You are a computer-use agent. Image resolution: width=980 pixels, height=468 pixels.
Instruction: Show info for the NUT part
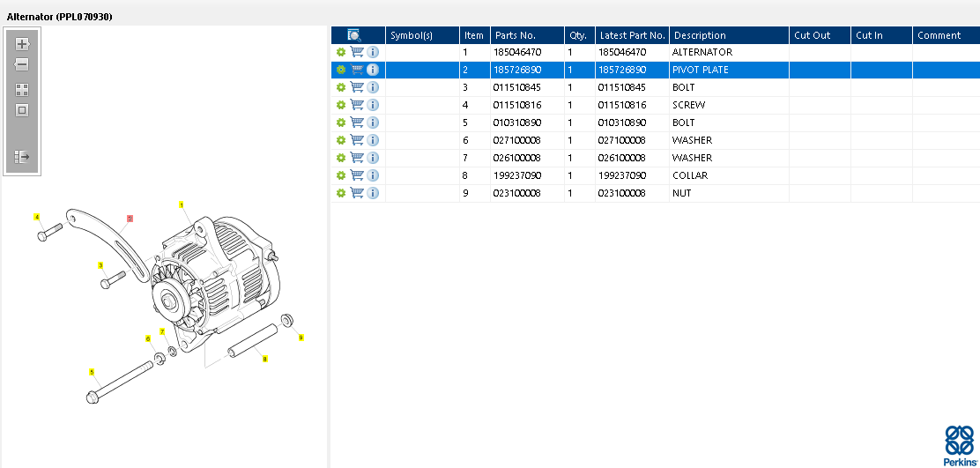pyautogui.click(x=373, y=193)
